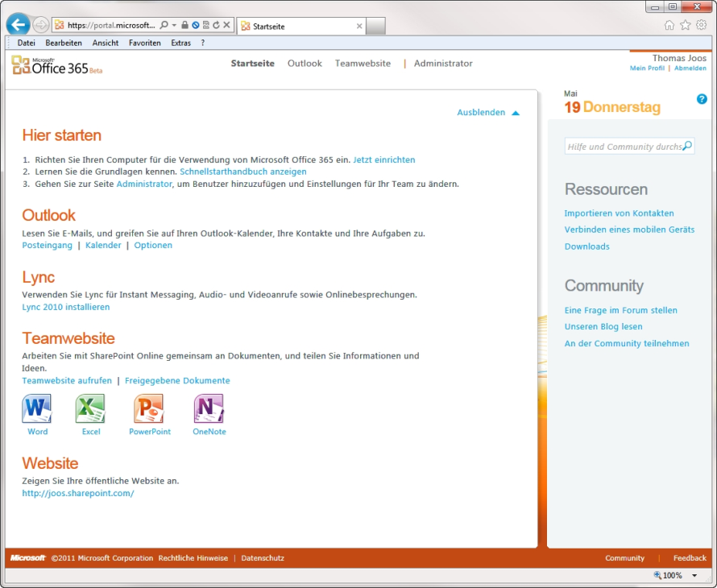Sign out via Abmelden link
Screen dimensions: 717x588
[690, 68]
